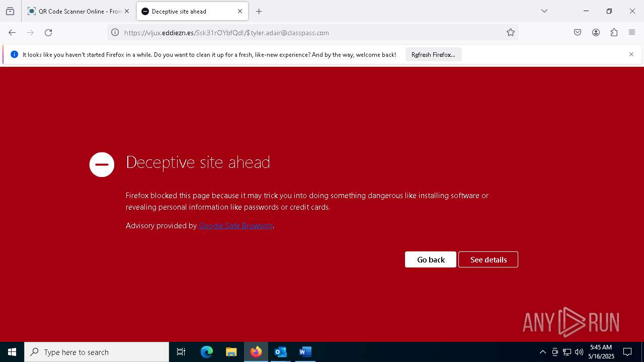Click the Deceptive site ahead heading
This screenshot has height=362, width=644.
pyautogui.click(x=198, y=162)
